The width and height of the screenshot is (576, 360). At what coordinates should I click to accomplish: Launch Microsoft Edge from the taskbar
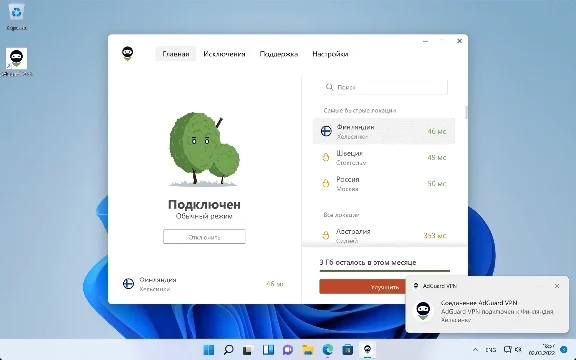pyautogui.click(x=328, y=350)
